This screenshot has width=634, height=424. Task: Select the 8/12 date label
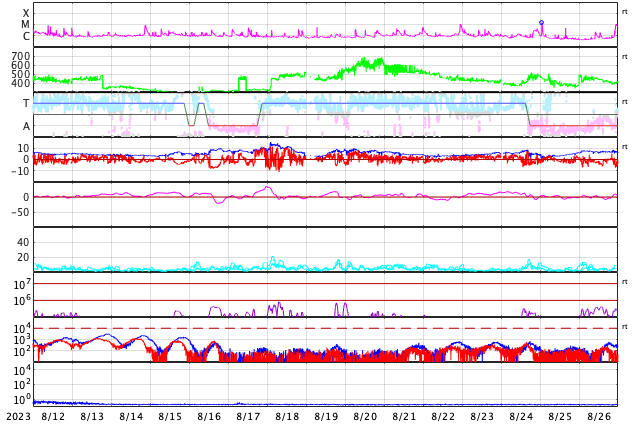[53, 416]
